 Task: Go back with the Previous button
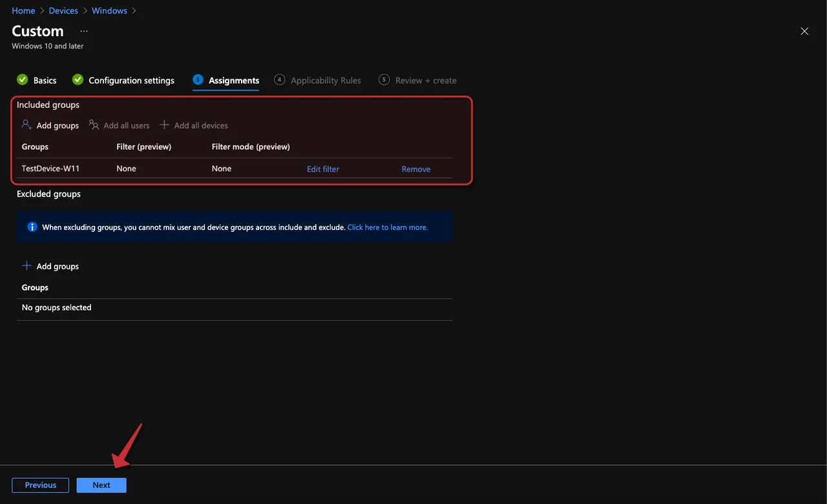click(41, 485)
